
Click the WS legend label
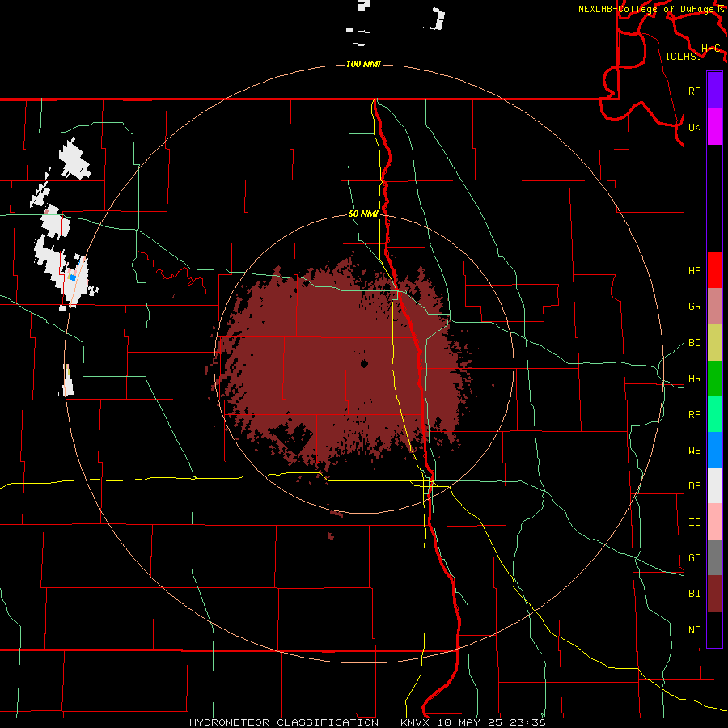pos(694,450)
